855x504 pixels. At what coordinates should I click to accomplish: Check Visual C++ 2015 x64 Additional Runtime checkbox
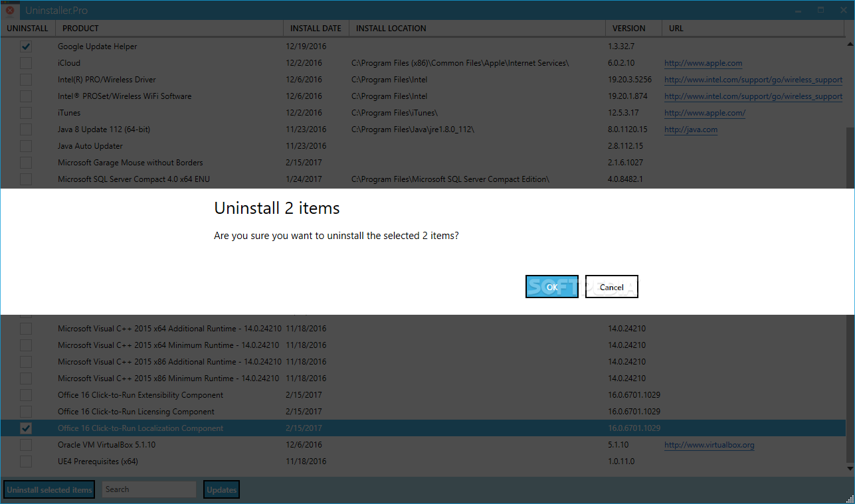tap(25, 329)
